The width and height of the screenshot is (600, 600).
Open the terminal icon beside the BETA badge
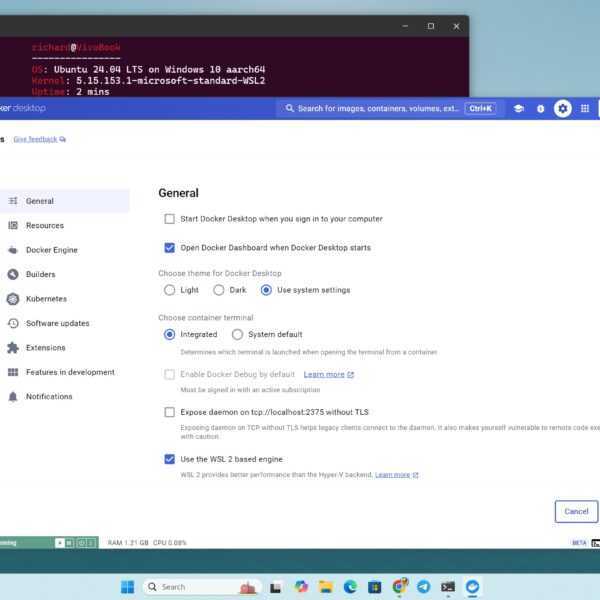[596, 543]
